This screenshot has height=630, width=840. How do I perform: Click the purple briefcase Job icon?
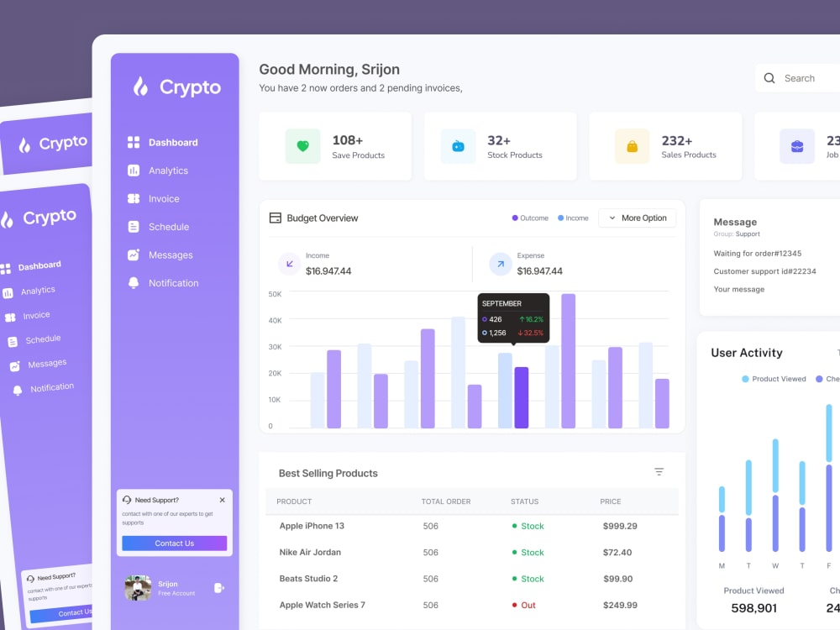pyautogui.click(x=797, y=145)
